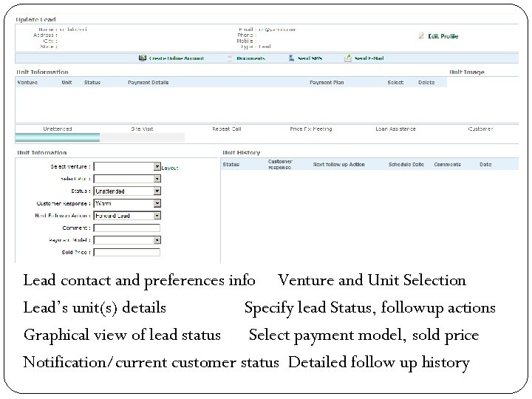The image size is (532, 399).
Task: Choose the Send E-Mail link
Action: [369, 58]
